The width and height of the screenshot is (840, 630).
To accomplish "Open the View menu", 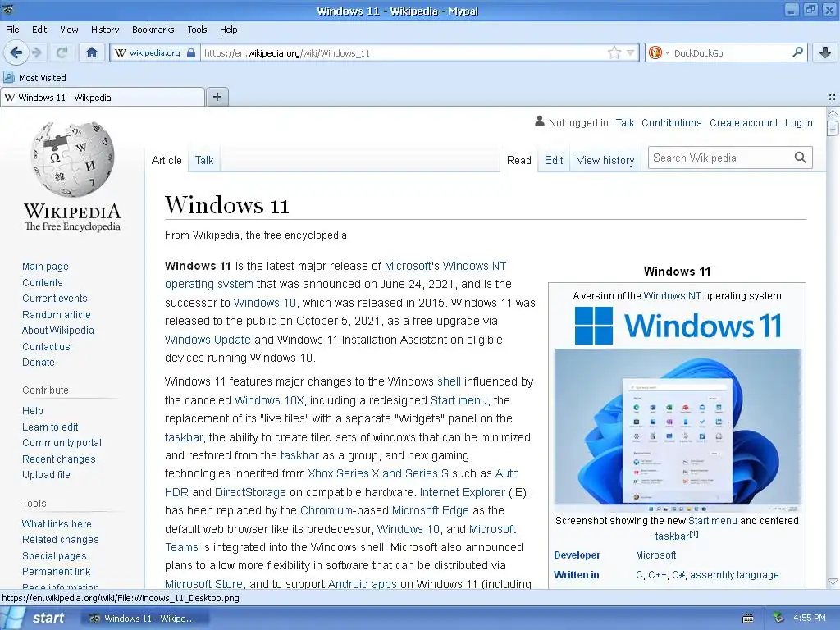I will tap(69, 30).
